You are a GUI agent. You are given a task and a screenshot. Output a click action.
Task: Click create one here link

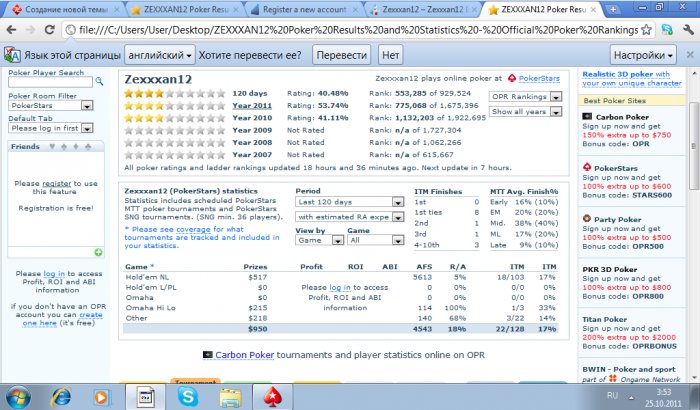[x=62, y=319]
